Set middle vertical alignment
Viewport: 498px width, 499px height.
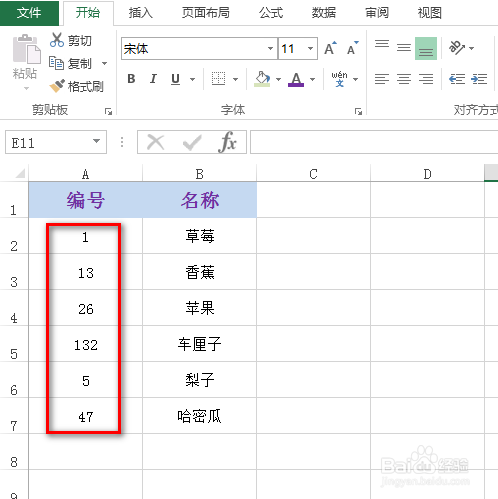click(404, 48)
